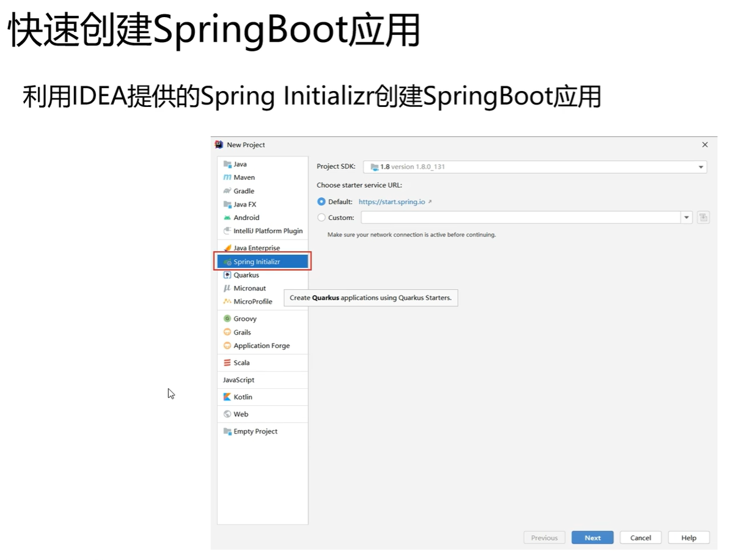Expand the Custom URL history dropdown arrow
The image size is (748, 560).
click(687, 217)
